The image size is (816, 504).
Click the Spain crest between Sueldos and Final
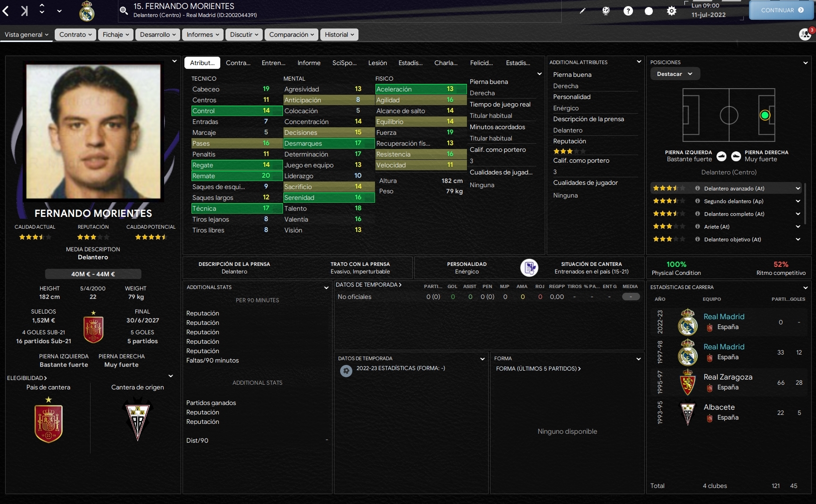[x=93, y=327]
